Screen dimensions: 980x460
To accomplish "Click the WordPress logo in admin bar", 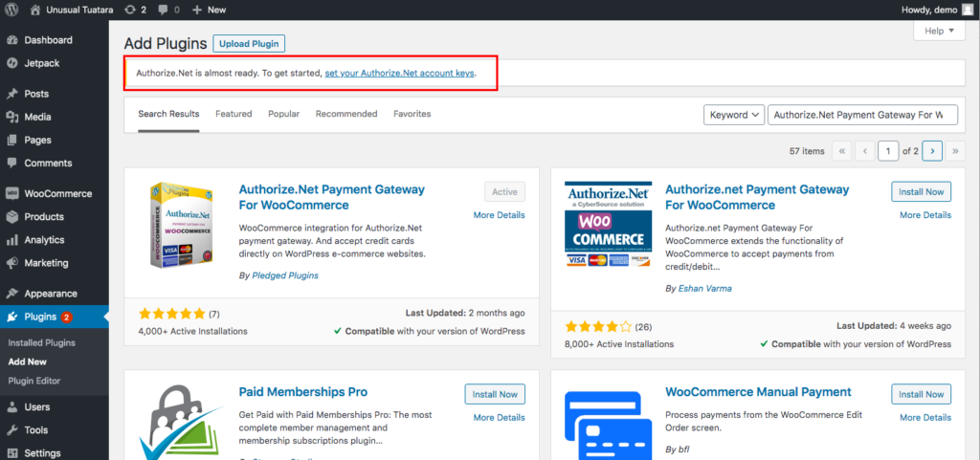I will point(11,10).
